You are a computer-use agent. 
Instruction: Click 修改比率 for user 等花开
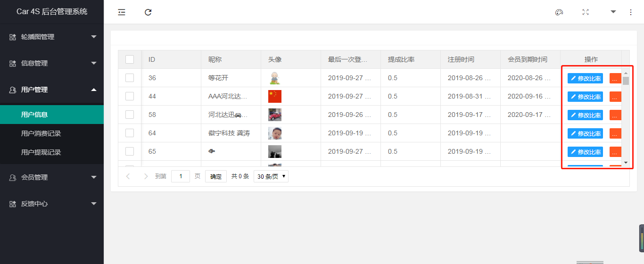585,78
